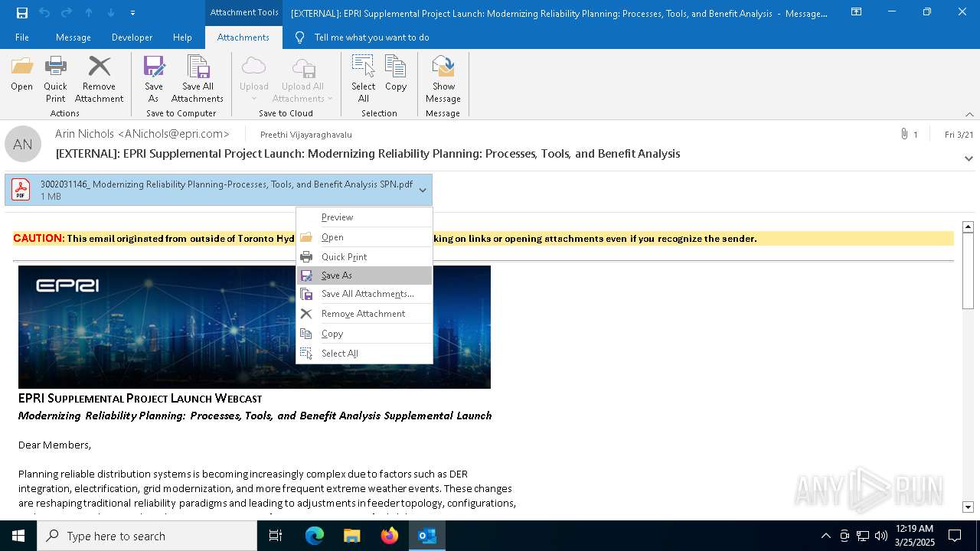Choose Save As in context menu
The width and height of the screenshot is (980, 551).
pos(364,275)
